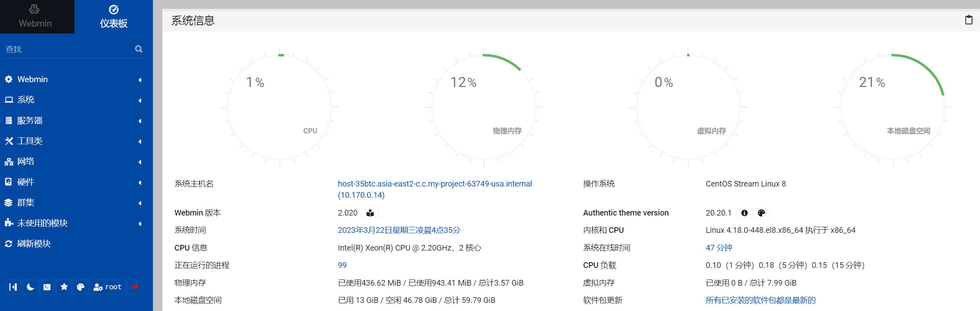Open favorites with the star icon
Screen dimensions: 980x311
pos(64,287)
